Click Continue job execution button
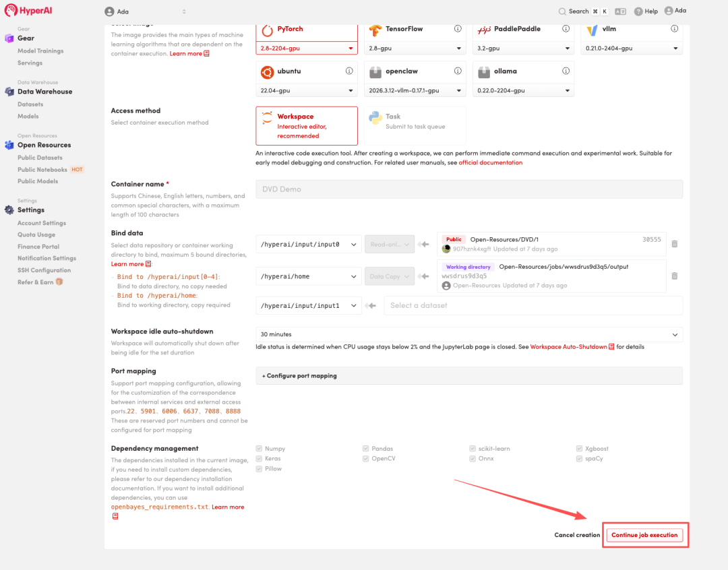This screenshot has width=728, height=570. click(644, 535)
